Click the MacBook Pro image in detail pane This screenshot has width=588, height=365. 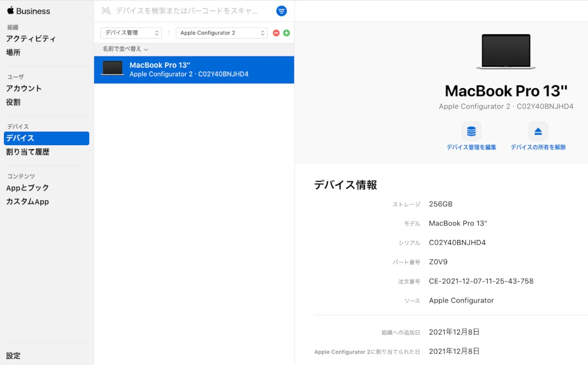(x=506, y=52)
